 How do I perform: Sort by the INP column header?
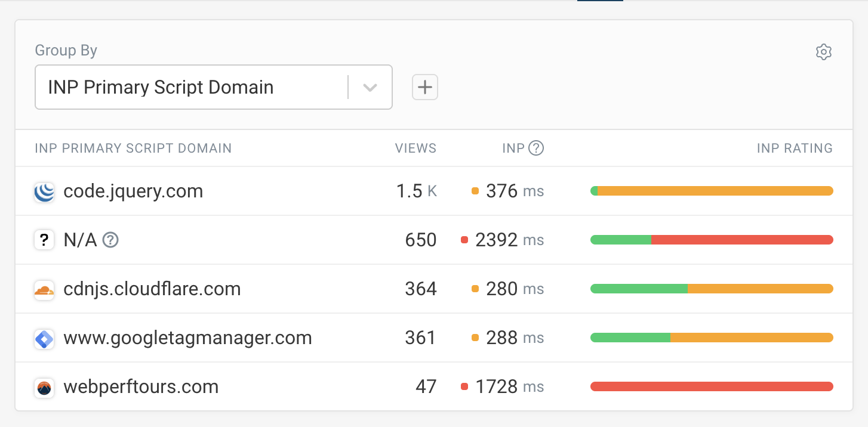513,148
